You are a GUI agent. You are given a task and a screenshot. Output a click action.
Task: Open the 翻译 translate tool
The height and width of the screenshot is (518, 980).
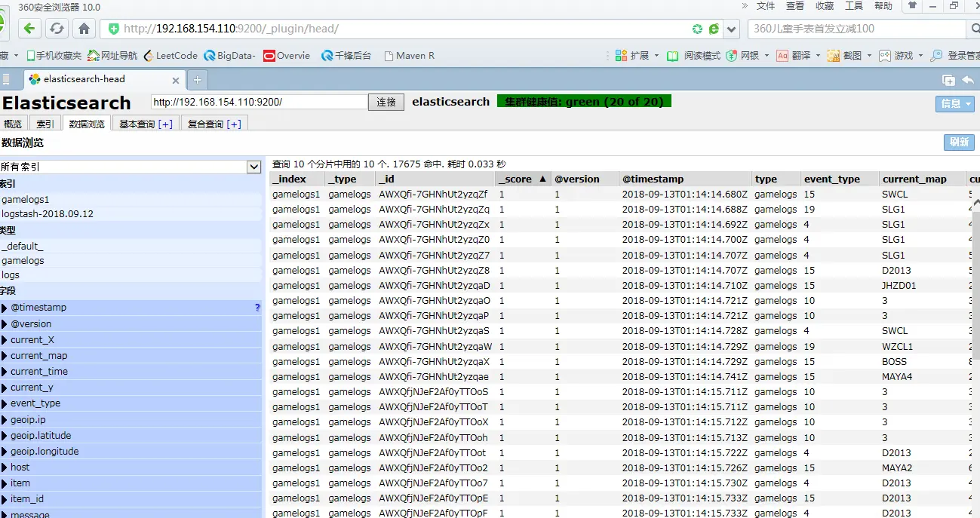[798, 56]
